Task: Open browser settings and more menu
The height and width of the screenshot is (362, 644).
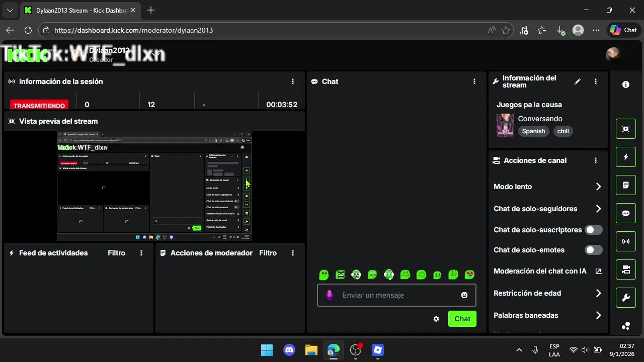Action: pos(596,30)
